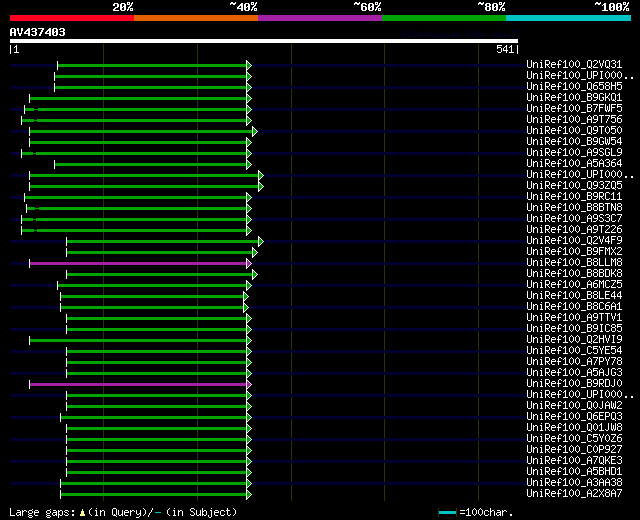Select the UniRef100_B9RC11 label
Image resolution: width=640 pixels, height=520 pixels.
(574, 196)
